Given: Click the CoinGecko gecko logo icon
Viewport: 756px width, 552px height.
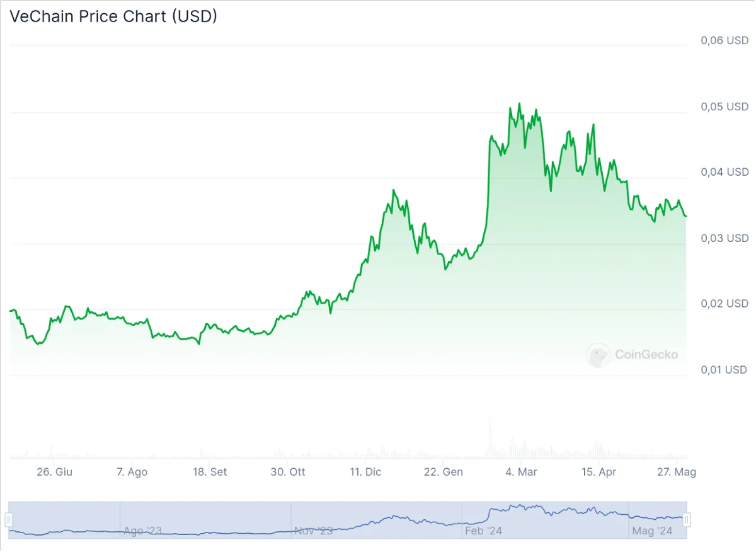Looking at the screenshot, I should click(598, 355).
